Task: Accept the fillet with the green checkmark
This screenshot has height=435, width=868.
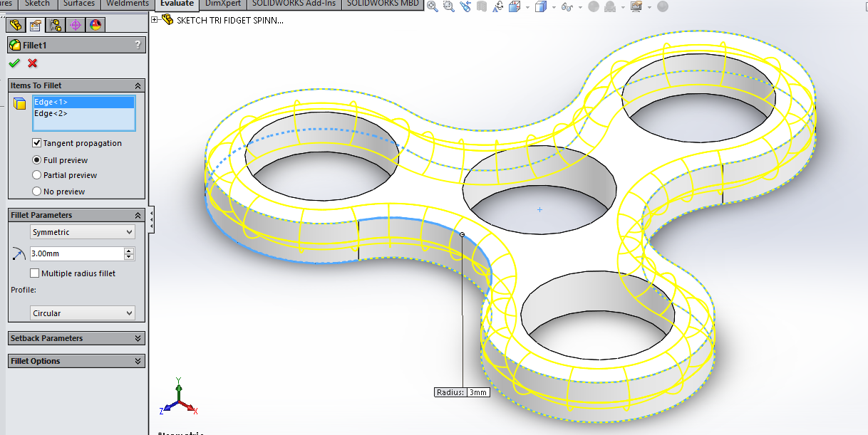Action: [14, 63]
